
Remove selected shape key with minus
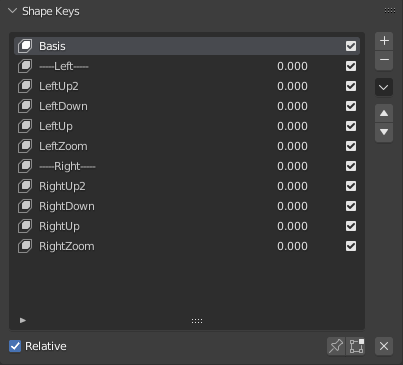pyautogui.click(x=384, y=60)
